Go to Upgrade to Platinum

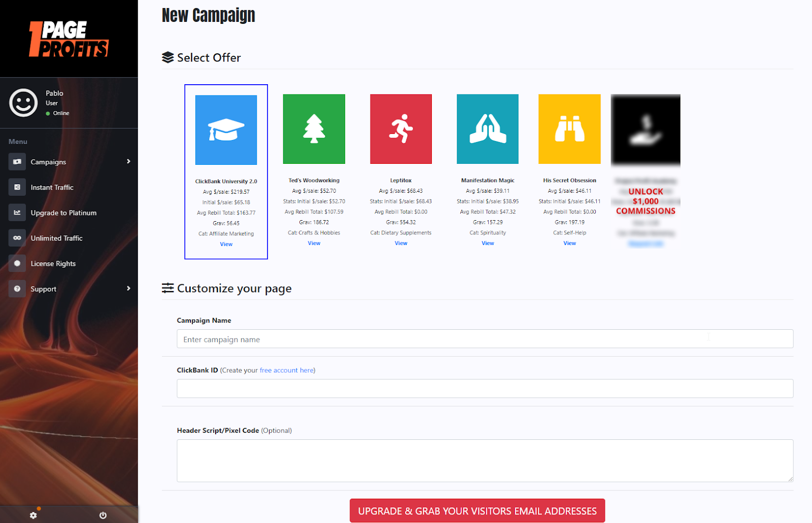pos(63,213)
